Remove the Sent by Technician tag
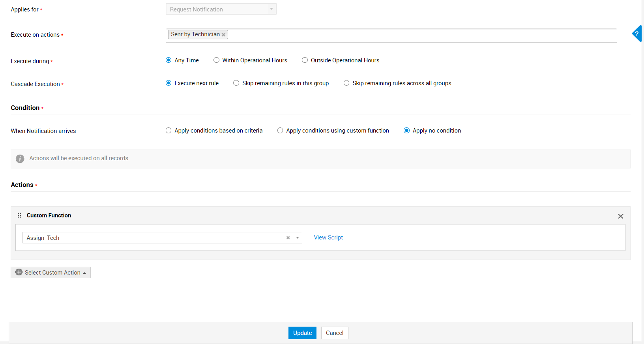 [223, 35]
